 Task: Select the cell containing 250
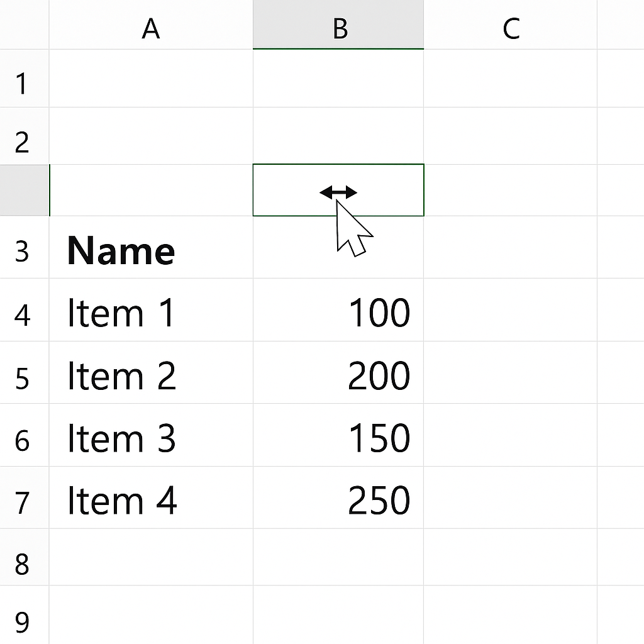coord(338,497)
